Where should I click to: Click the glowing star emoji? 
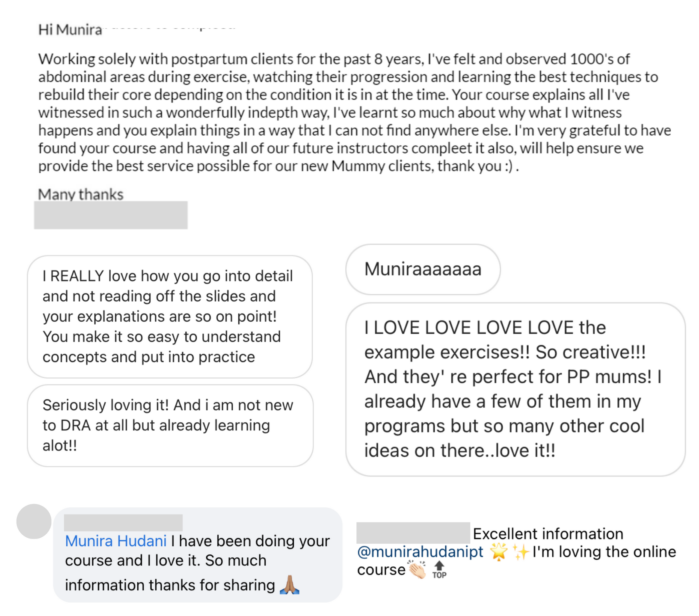click(x=498, y=552)
